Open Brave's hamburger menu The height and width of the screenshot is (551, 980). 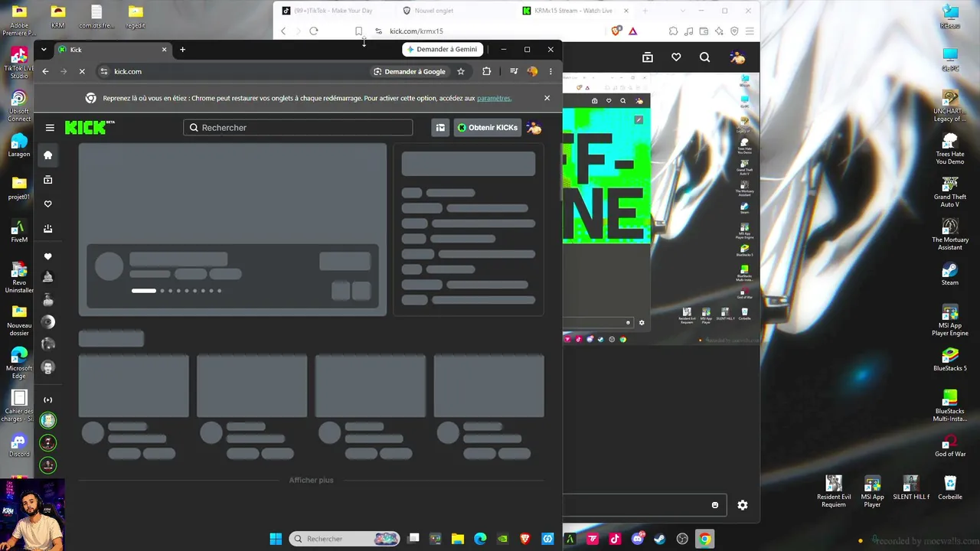pyautogui.click(x=750, y=31)
